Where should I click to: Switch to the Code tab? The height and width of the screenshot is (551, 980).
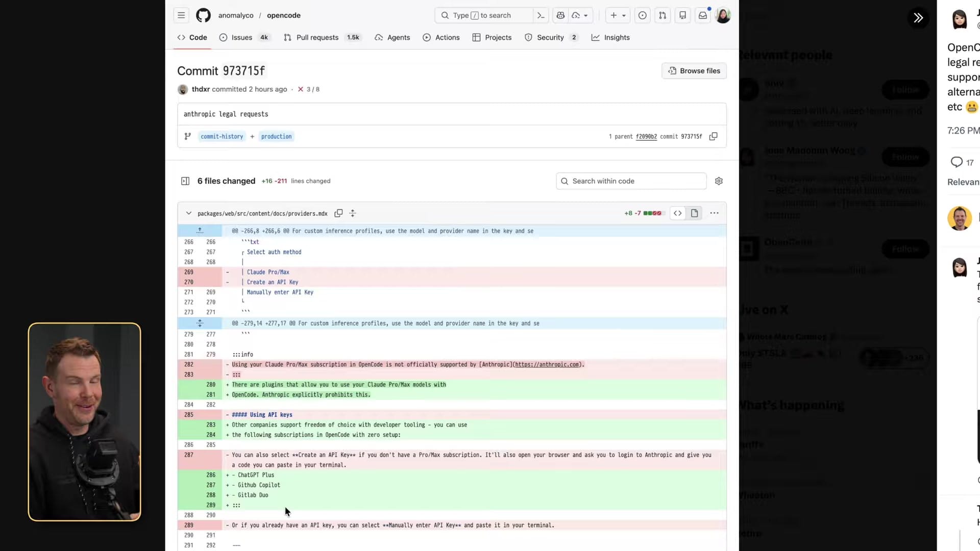coord(192,37)
